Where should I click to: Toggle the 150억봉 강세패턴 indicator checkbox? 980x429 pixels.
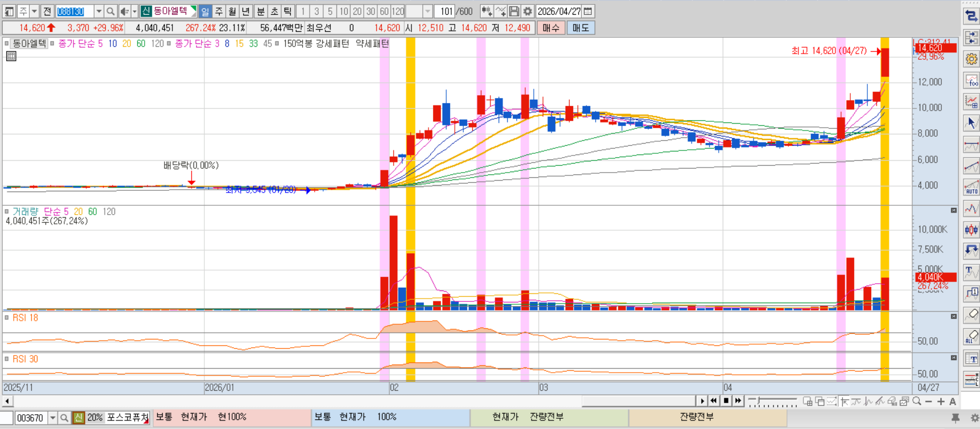277,43
